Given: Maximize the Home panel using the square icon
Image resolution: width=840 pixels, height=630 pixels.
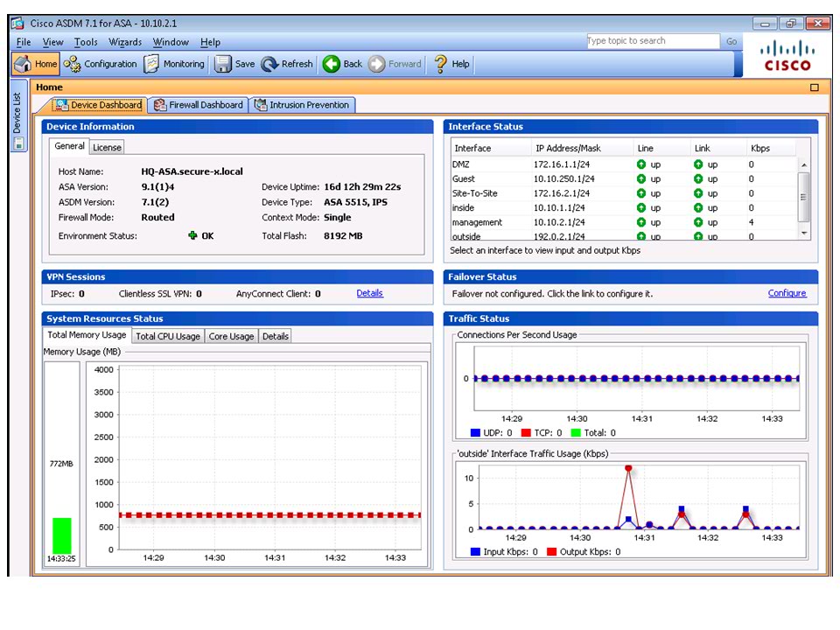Looking at the screenshot, I should click(x=815, y=87).
